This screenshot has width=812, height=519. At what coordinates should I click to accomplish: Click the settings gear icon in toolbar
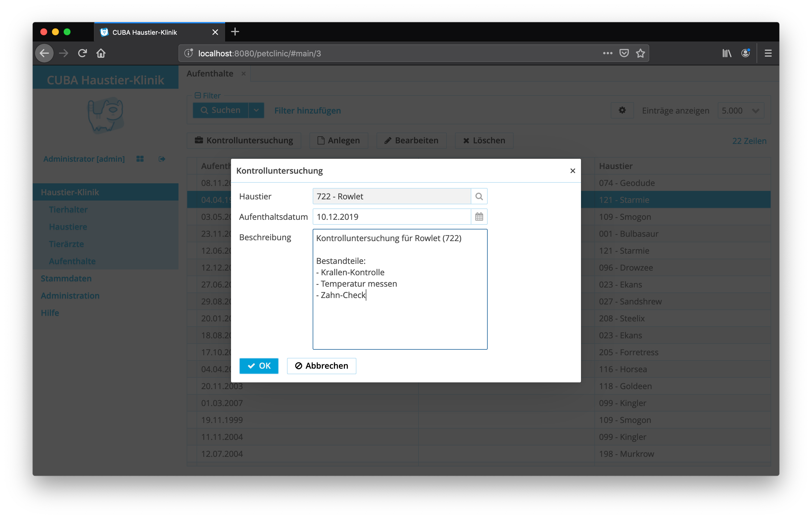pos(622,109)
